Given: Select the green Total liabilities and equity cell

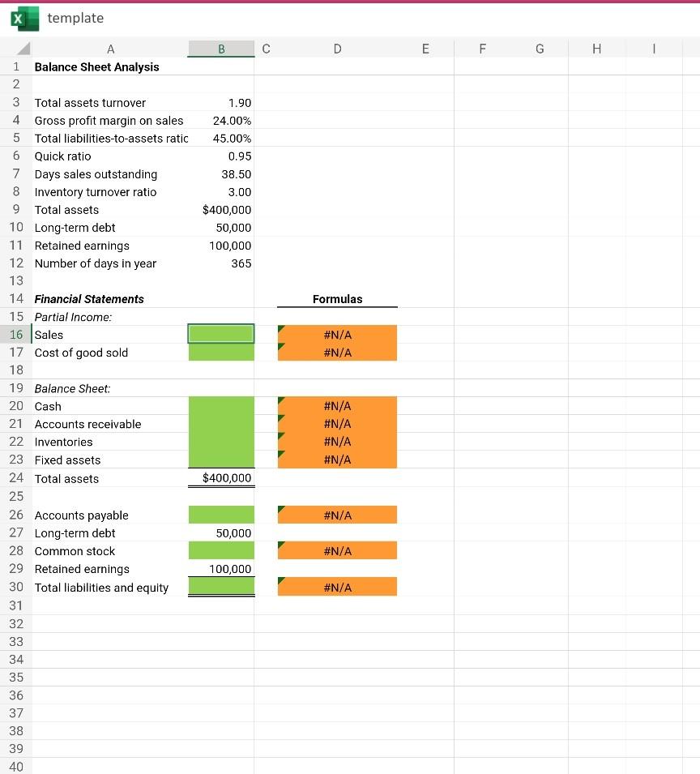Looking at the screenshot, I should click(220, 587).
